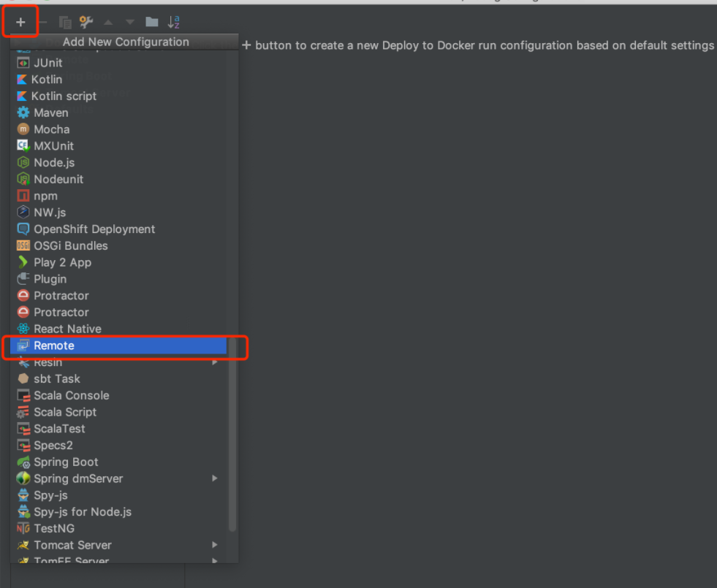Select Scala Console entry

point(118,396)
